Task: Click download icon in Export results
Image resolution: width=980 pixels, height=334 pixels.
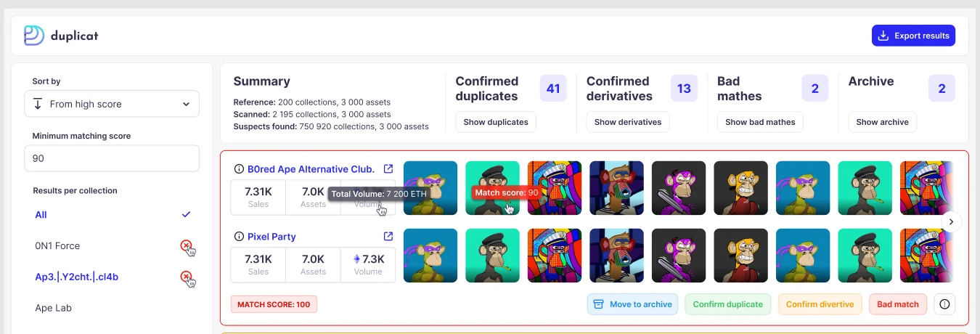Action: pos(883,36)
